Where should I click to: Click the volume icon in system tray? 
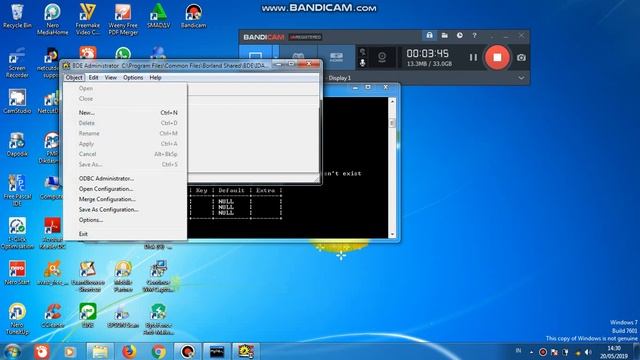[588, 351]
